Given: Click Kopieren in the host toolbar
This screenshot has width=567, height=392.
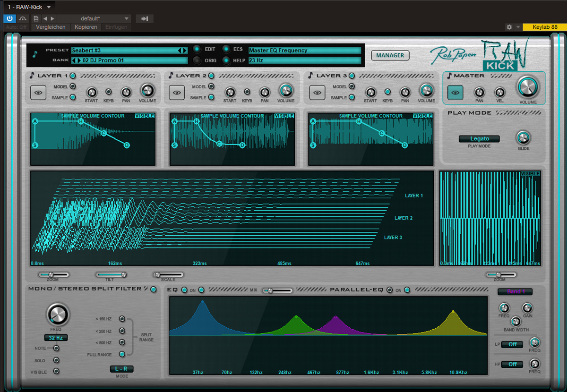Looking at the screenshot, I should 86,27.
